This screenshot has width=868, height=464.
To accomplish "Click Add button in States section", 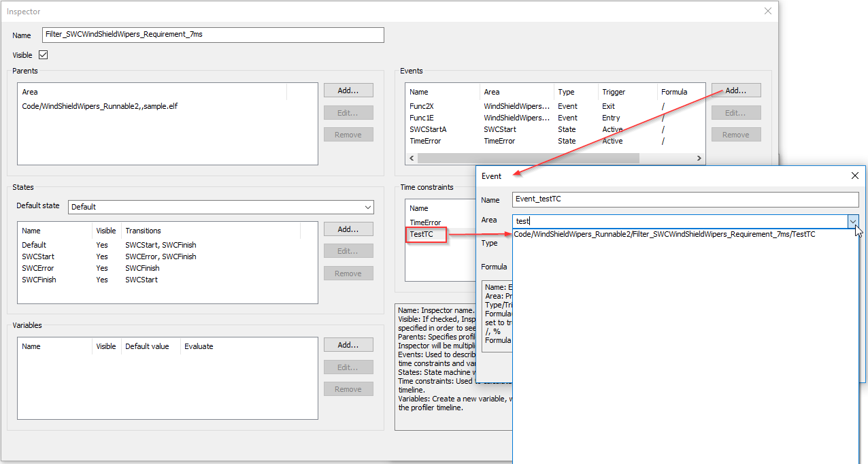I will coord(348,229).
